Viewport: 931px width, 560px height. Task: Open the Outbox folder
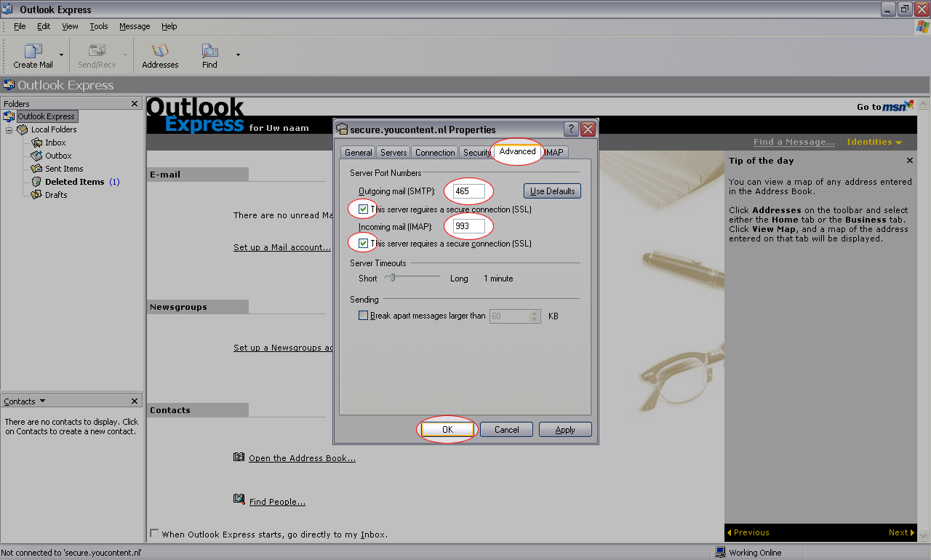pos(58,156)
